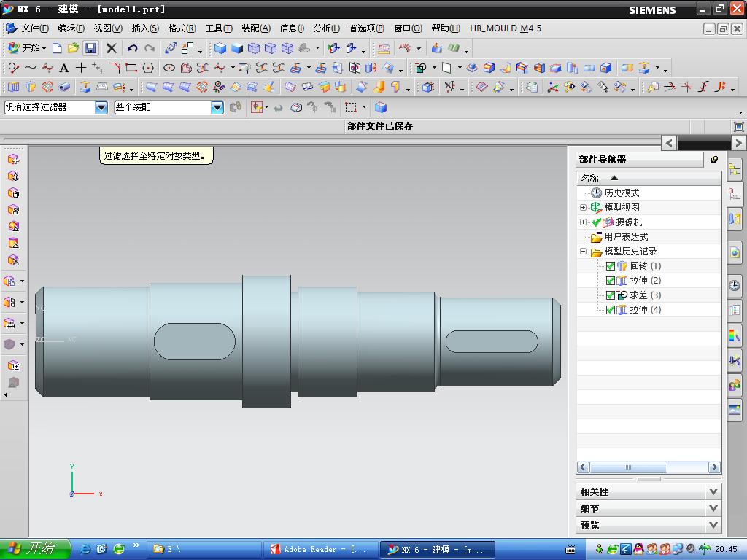Click the 开始 Windows Start button
The width and height of the screenshot is (747, 560).
click(35, 549)
